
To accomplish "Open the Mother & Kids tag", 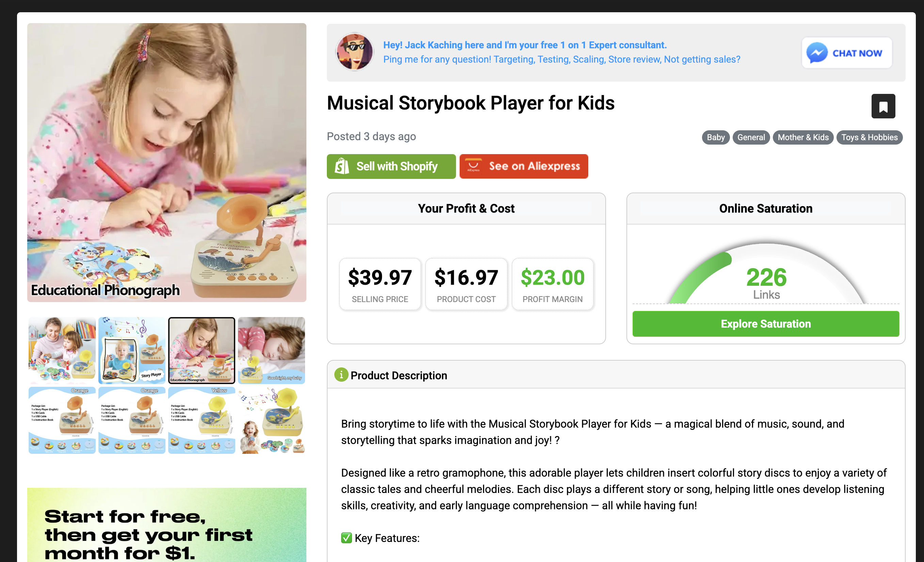I will point(803,137).
